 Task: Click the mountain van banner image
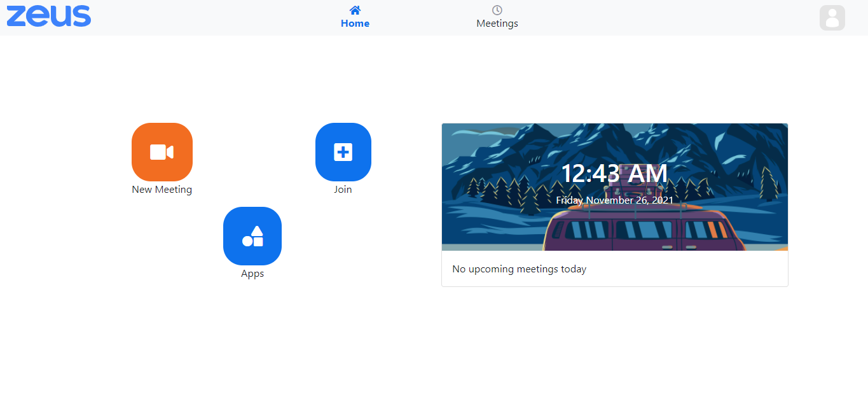coord(615,187)
